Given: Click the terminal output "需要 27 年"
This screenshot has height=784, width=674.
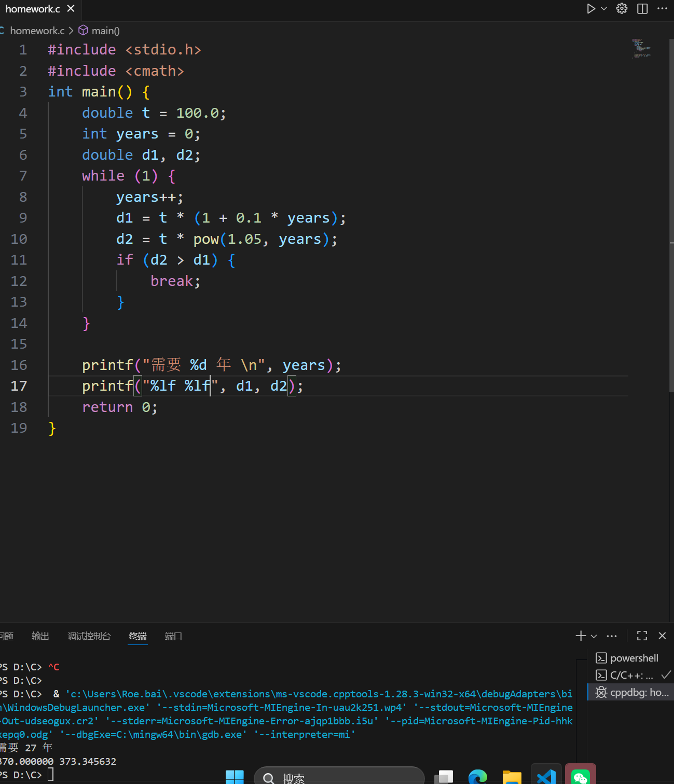Looking at the screenshot, I should tap(26, 748).
